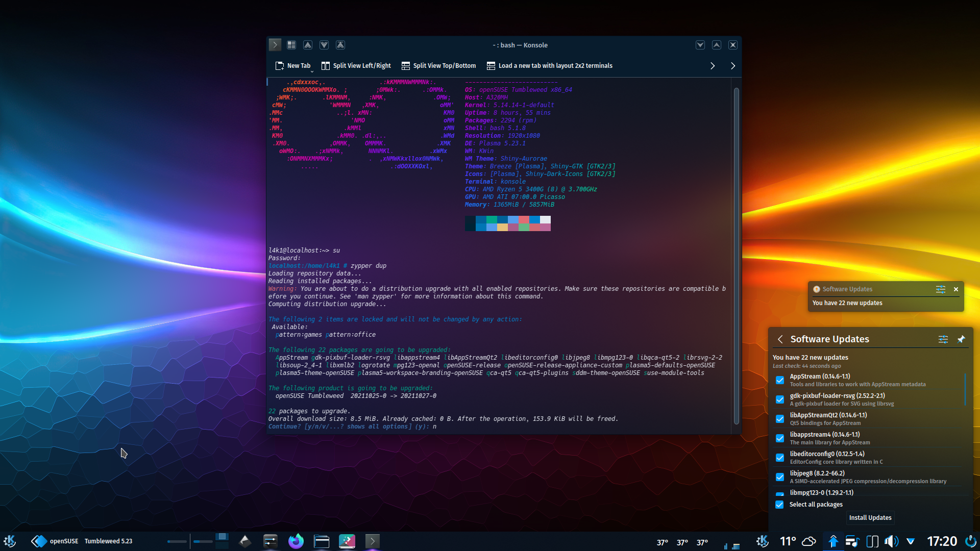Image resolution: width=980 pixels, height=551 pixels.
Task: Go back in Software Updates panel
Action: (780, 339)
